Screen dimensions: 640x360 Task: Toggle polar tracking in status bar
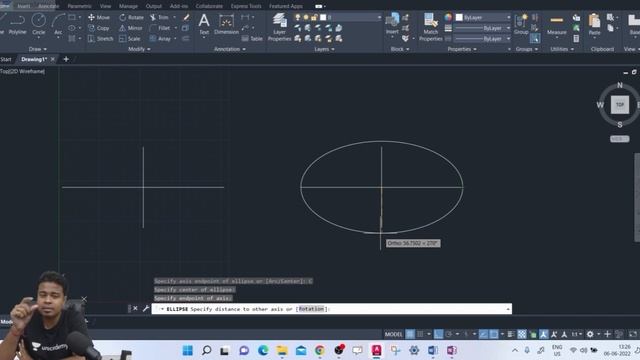click(x=449, y=334)
